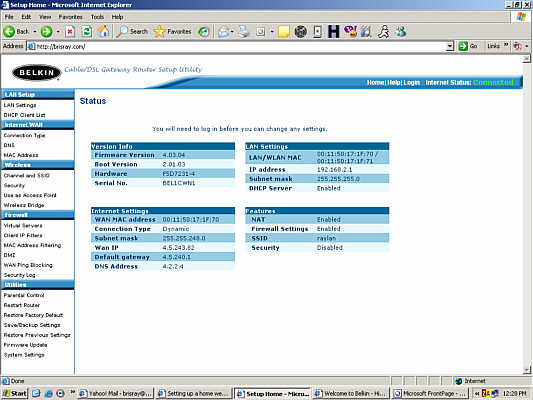
Task: Open Security Log sidebar link
Action: [x=19, y=275]
